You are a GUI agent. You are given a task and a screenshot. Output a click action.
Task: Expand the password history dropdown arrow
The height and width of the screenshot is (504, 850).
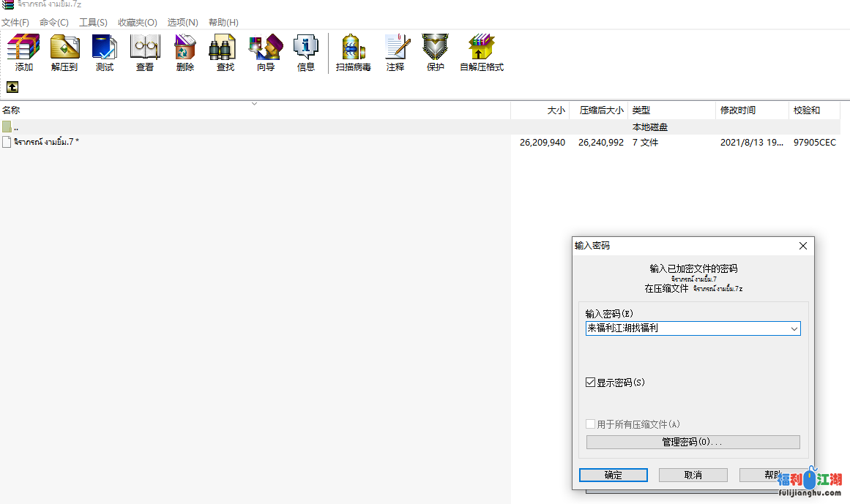click(794, 329)
